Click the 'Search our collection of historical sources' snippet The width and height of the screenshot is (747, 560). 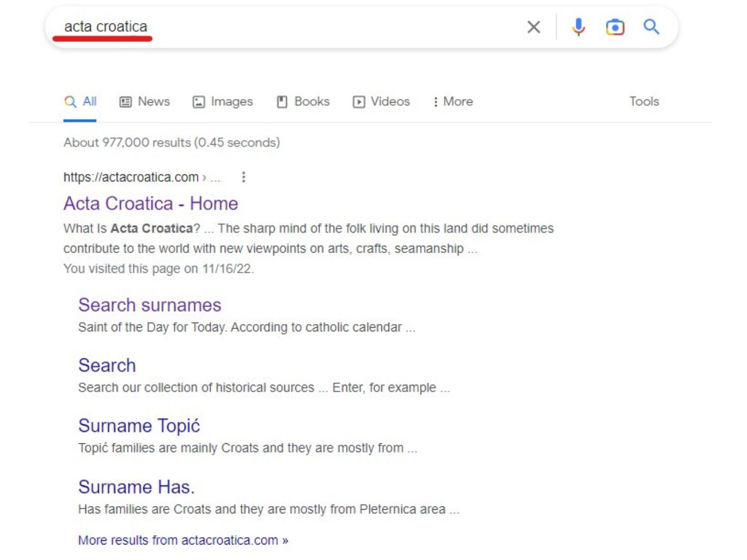(264, 388)
